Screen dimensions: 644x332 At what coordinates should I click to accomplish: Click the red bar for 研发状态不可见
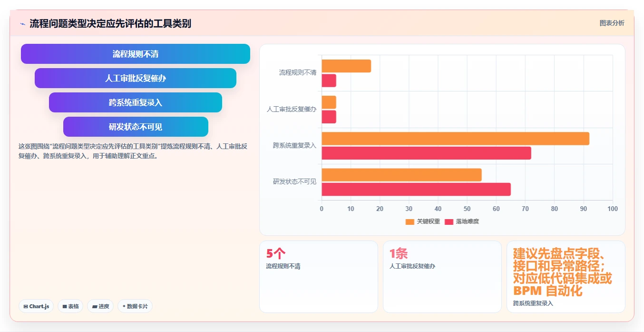[x=416, y=190]
